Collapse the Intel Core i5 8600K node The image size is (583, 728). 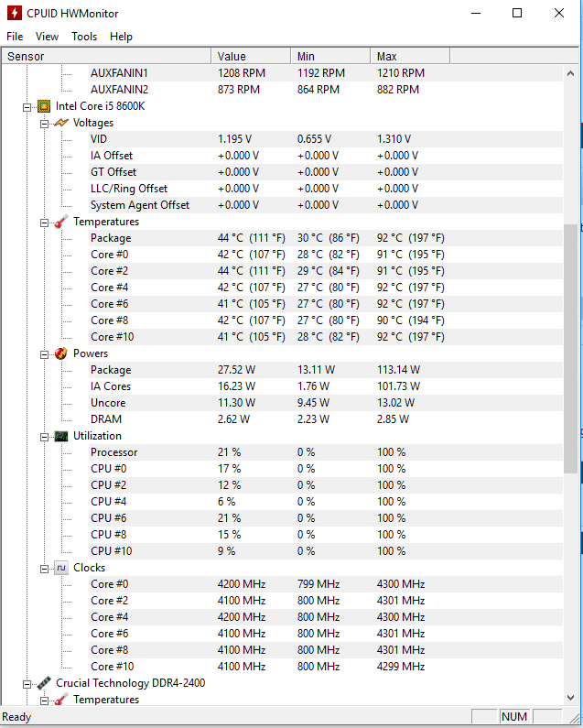click(27, 107)
